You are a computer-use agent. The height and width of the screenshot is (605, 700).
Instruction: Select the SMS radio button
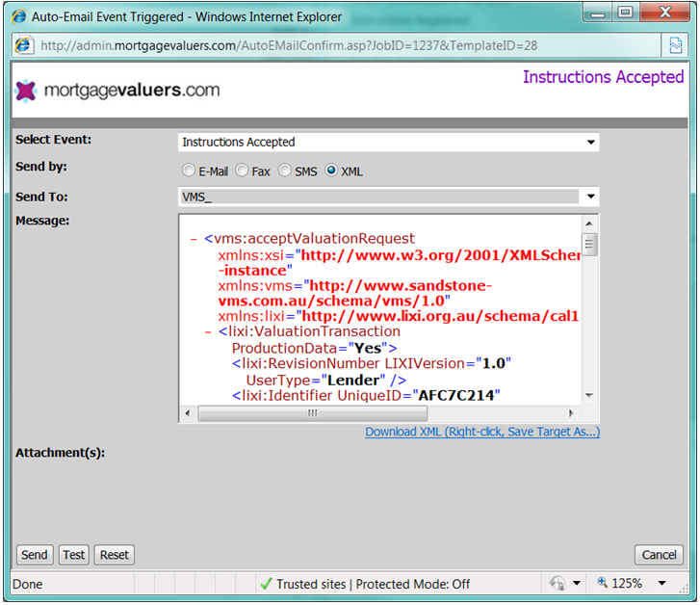285,171
